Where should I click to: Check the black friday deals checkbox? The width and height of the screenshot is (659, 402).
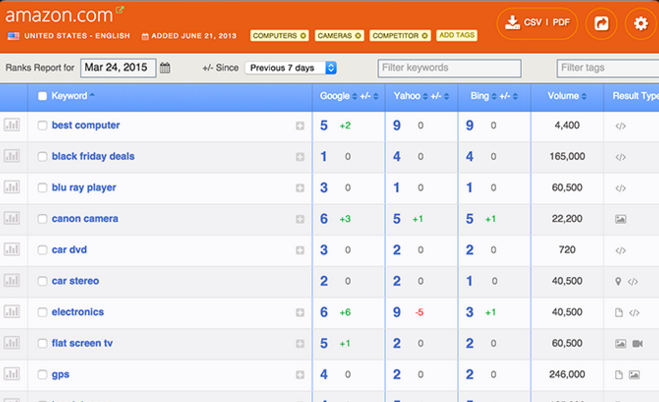[42, 156]
